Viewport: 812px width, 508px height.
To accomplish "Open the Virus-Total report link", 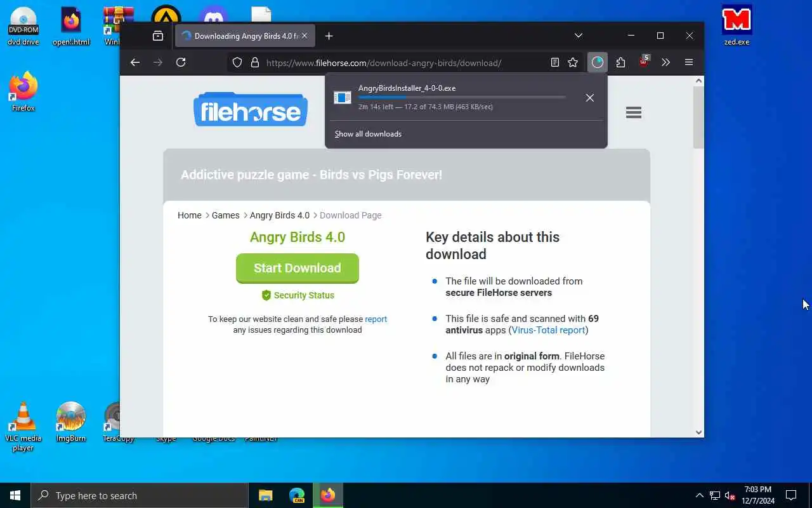I will coord(548,330).
